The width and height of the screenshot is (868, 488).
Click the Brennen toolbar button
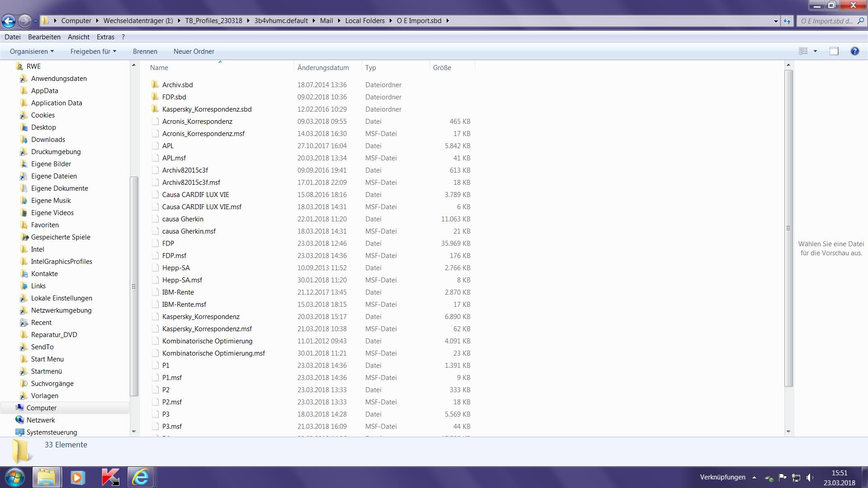coord(145,52)
